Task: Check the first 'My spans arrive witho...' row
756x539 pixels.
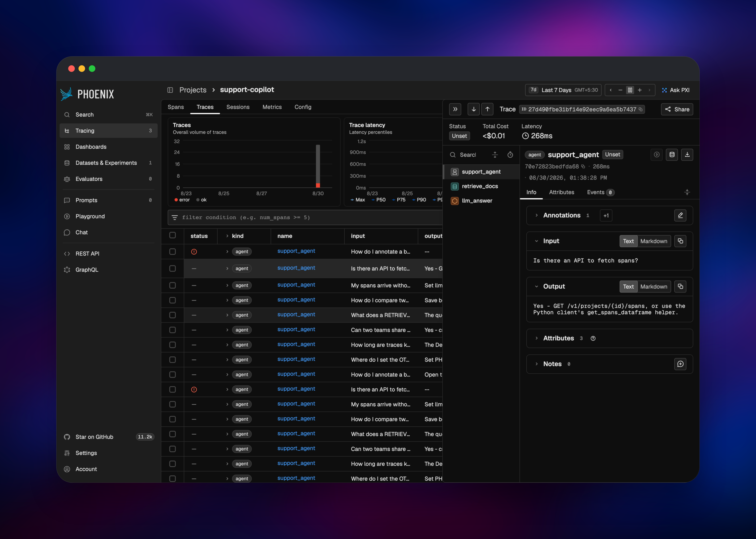Action: 172,285
